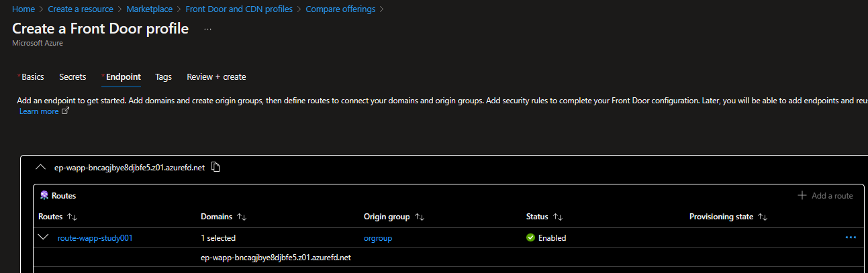Open the route row ellipsis menu
Image resolution: width=868 pixels, height=273 pixels.
point(851,237)
